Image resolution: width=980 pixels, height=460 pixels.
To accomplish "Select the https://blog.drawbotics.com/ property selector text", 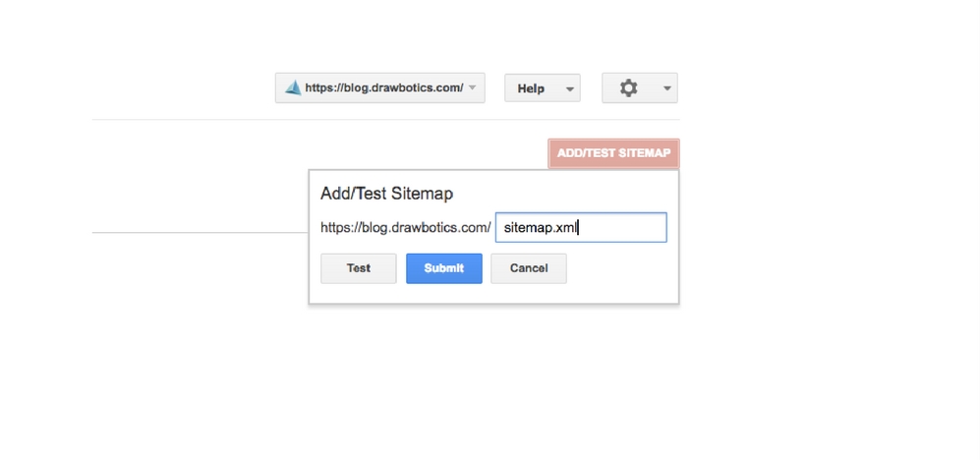I will [x=383, y=87].
